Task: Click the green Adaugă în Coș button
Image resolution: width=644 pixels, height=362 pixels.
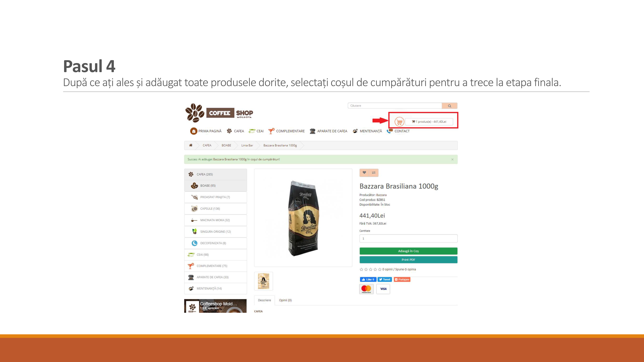Action: tap(408, 251)
